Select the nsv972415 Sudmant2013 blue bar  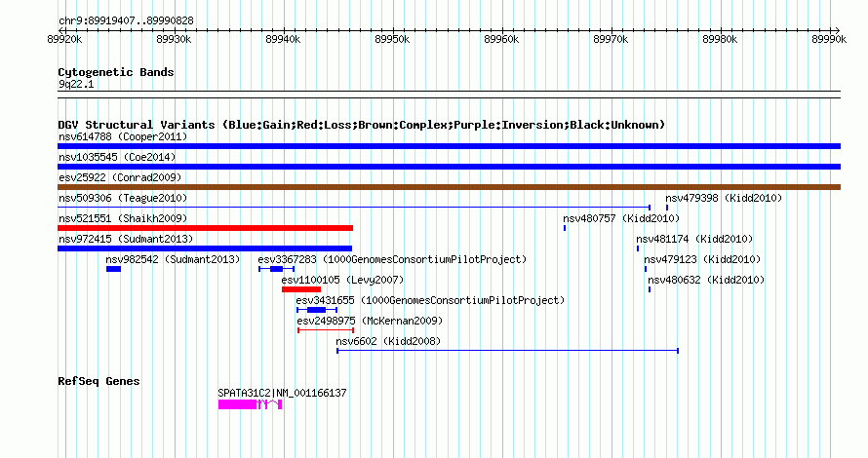205,248
